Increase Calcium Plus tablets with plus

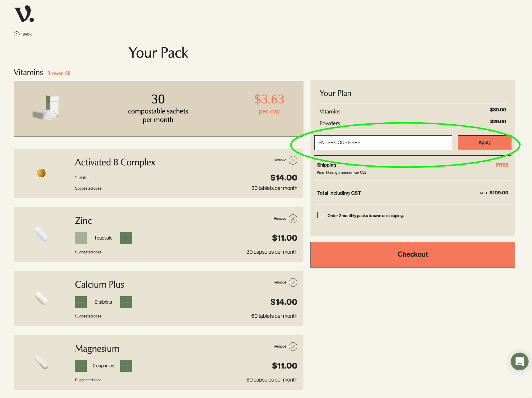tap(126, 302)
